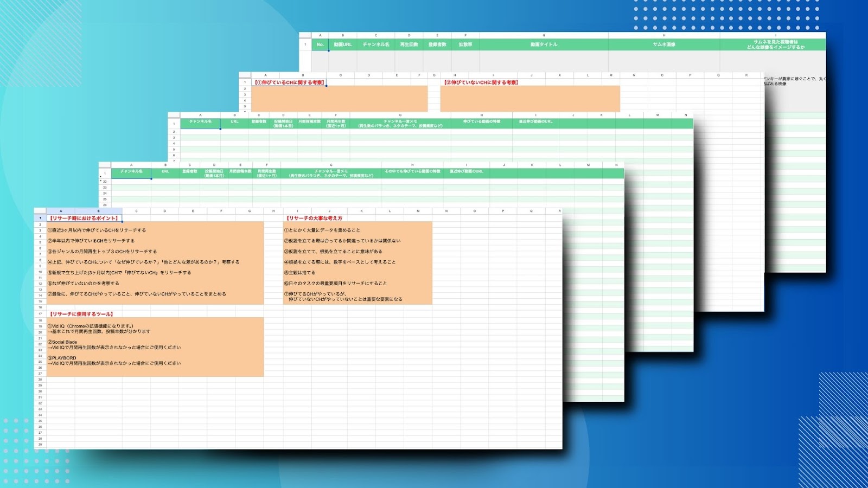The height and width of the screenshot is (488, 868).
Task: Click the ③PLAYBORD tool line
Action: pyautogui.click(x=62, y=358)
